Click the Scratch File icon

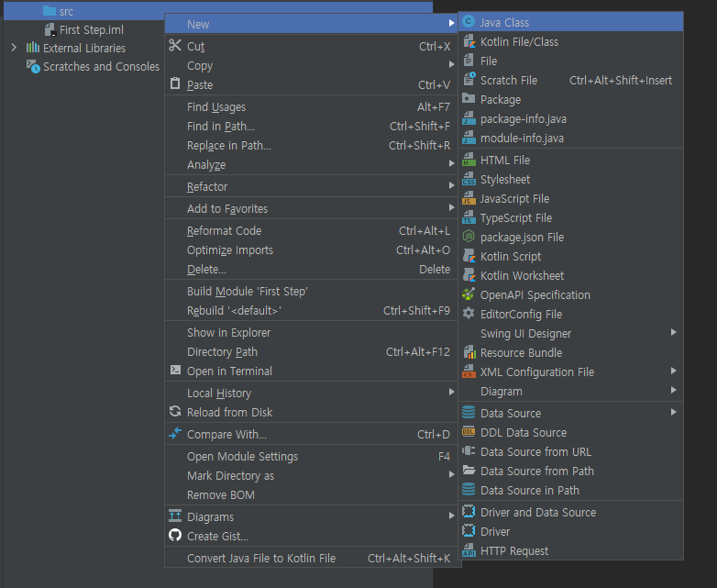[x=469, y=79]
